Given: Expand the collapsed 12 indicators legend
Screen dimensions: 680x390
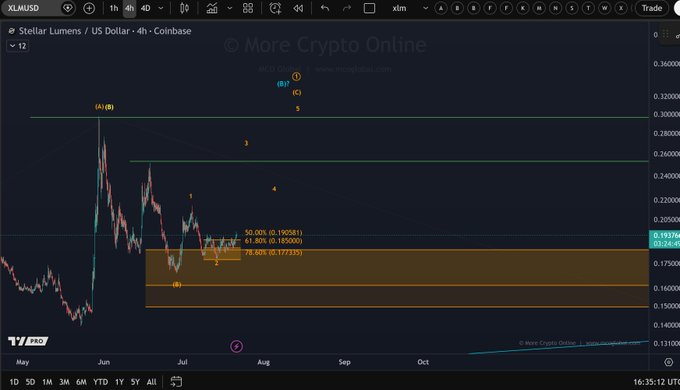Looking at the screenshot, I should [18, 46].
